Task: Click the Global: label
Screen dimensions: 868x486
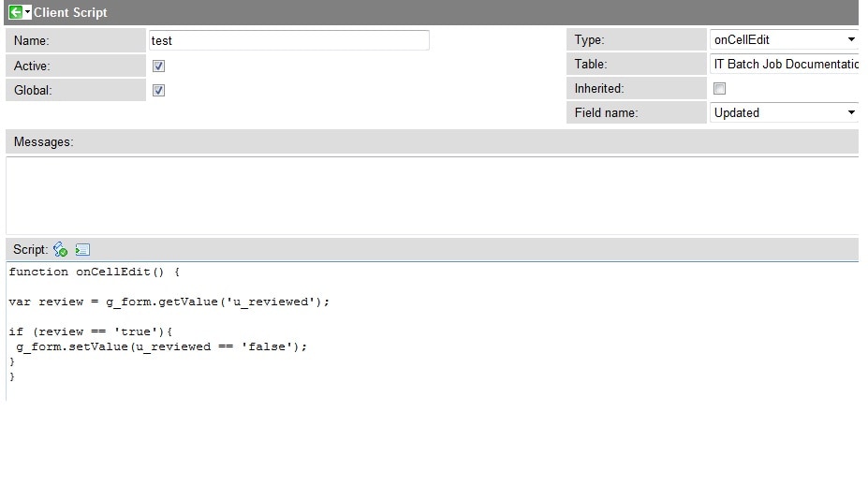Action: (x=33, y=90)
